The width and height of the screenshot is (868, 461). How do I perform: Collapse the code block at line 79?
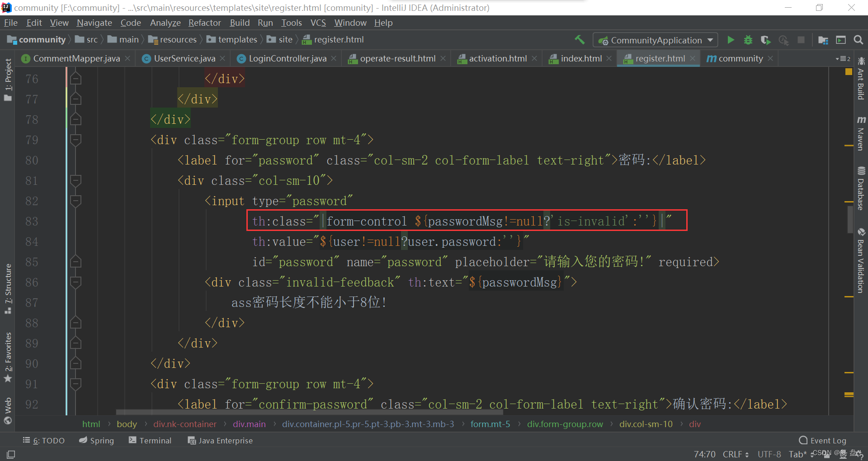point(75,140)
